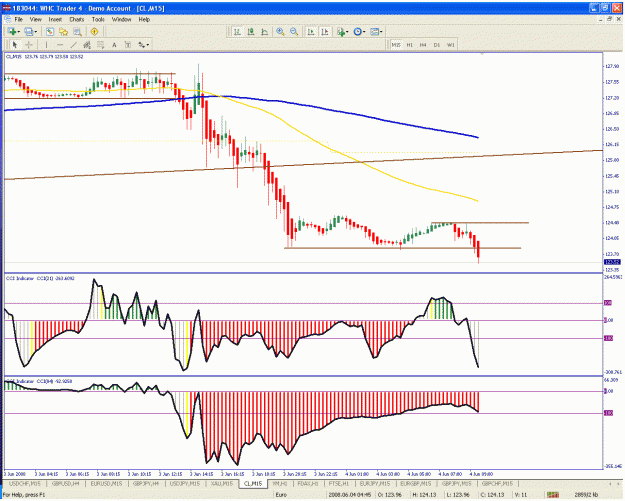Select the crosshair tool
Screen dimensions: 625x501
coord(29,45)
